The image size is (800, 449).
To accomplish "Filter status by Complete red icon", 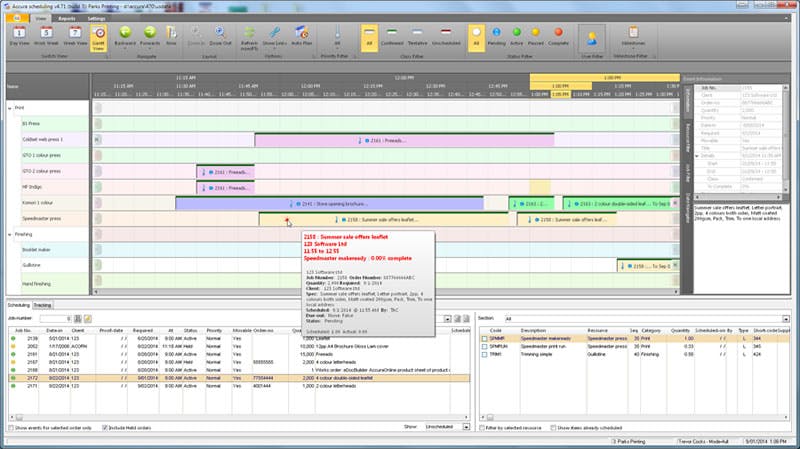I will tap(558, 37).
